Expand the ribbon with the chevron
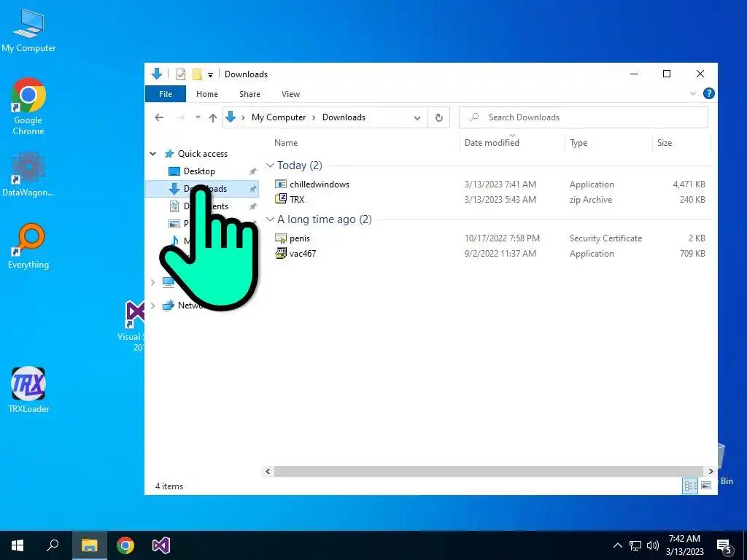 (693, 94)
